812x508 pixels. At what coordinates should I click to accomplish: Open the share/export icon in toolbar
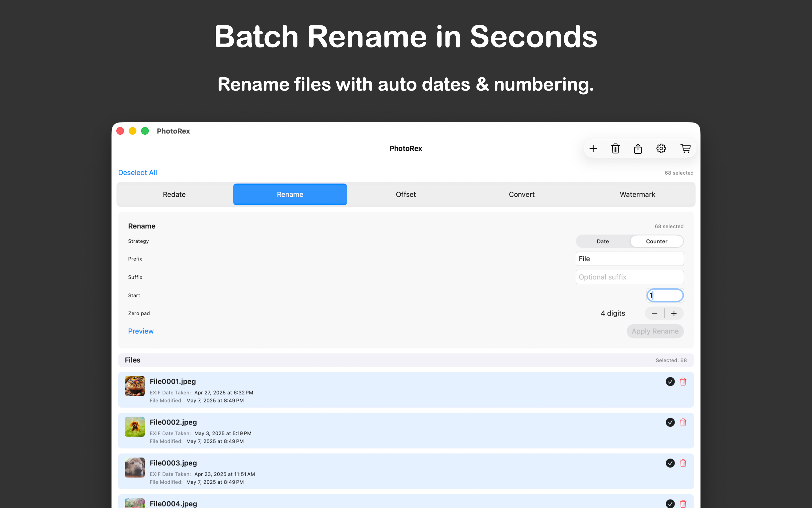(x=638, y=148)
